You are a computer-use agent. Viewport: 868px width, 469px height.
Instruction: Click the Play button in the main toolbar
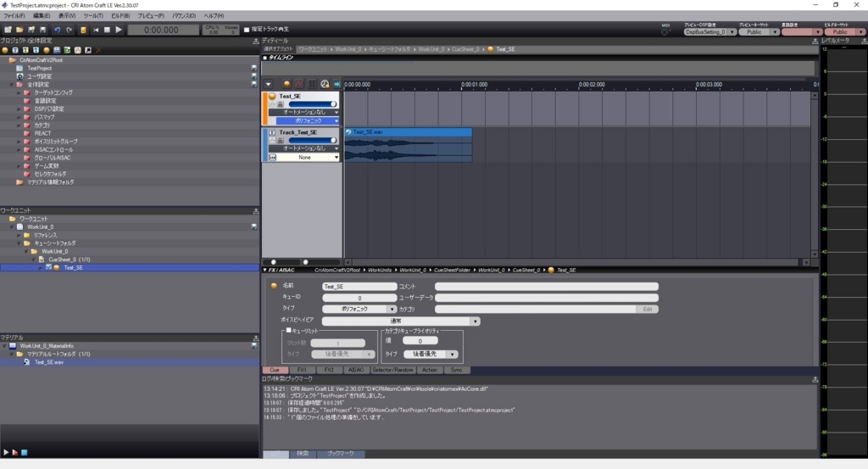point(119,30)
